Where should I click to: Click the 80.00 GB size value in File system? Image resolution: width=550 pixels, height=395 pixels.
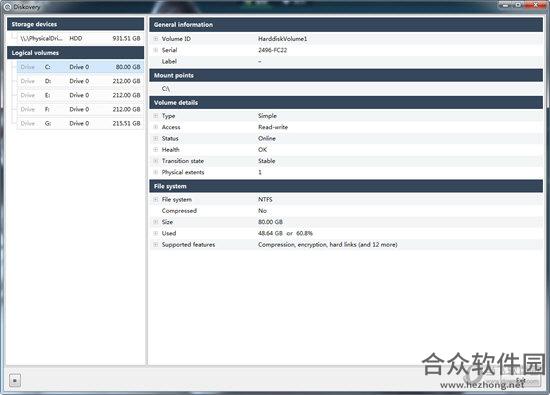click(270, 222)
